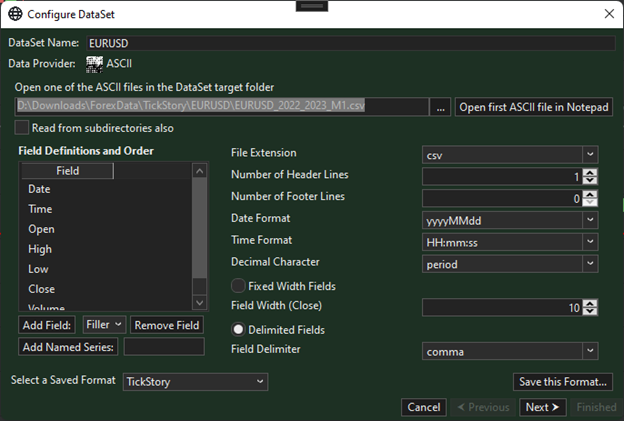Increase Field Width value with up arrow
This screenshot has width=624, height=421.
(590, 303)
